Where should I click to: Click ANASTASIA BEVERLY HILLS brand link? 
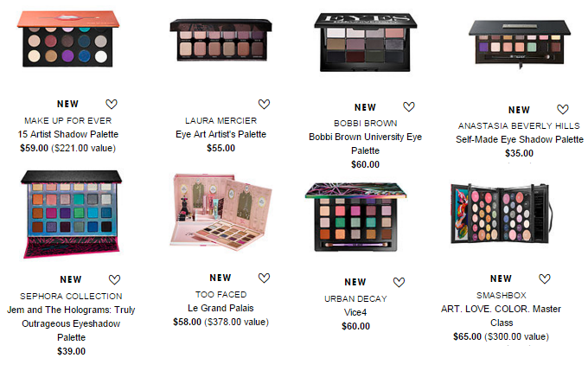[x=519, y=125]
